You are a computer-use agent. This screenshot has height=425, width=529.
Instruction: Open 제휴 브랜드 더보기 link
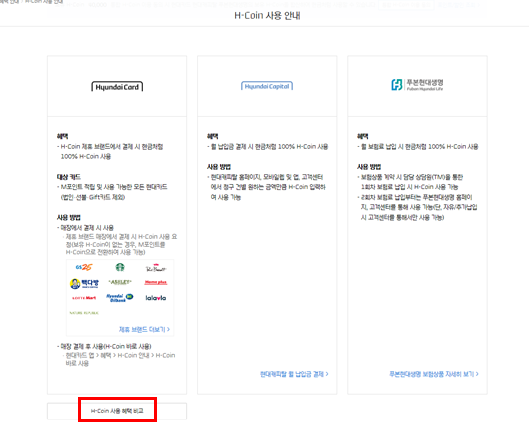tap(144, 329)
